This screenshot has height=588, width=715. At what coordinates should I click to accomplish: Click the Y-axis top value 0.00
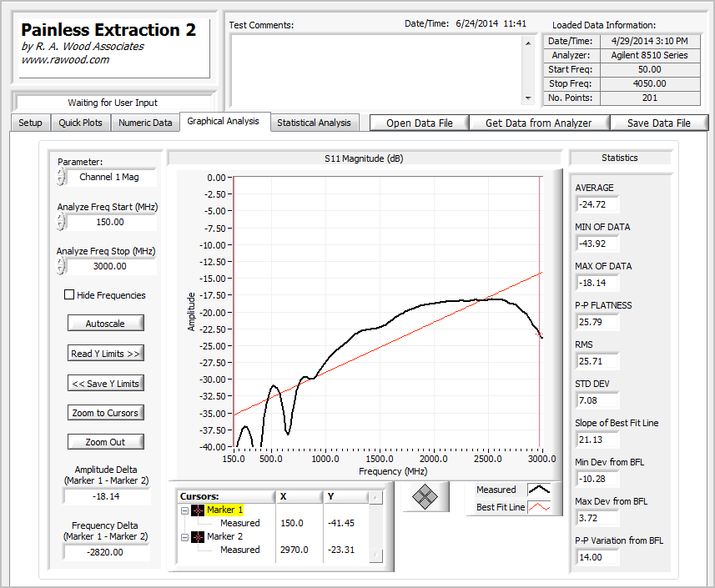[x=216, y=178]
